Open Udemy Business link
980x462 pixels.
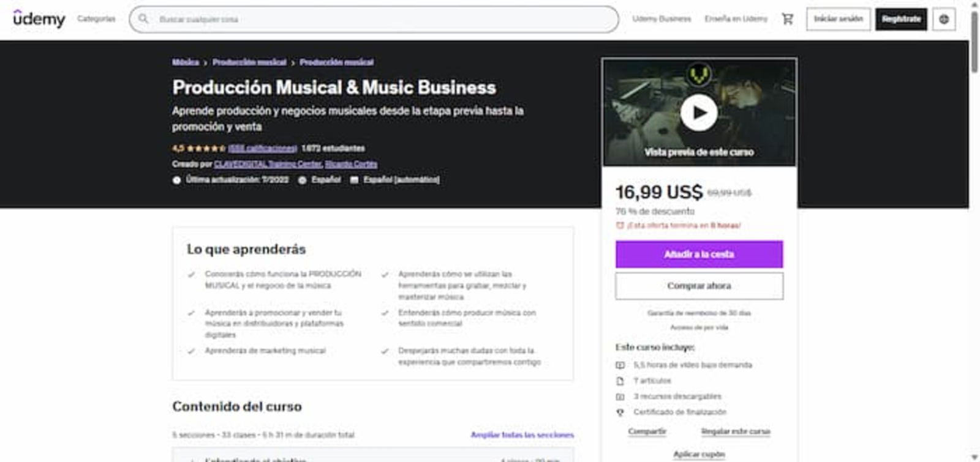pyautogui.click(x=661, y=19)
